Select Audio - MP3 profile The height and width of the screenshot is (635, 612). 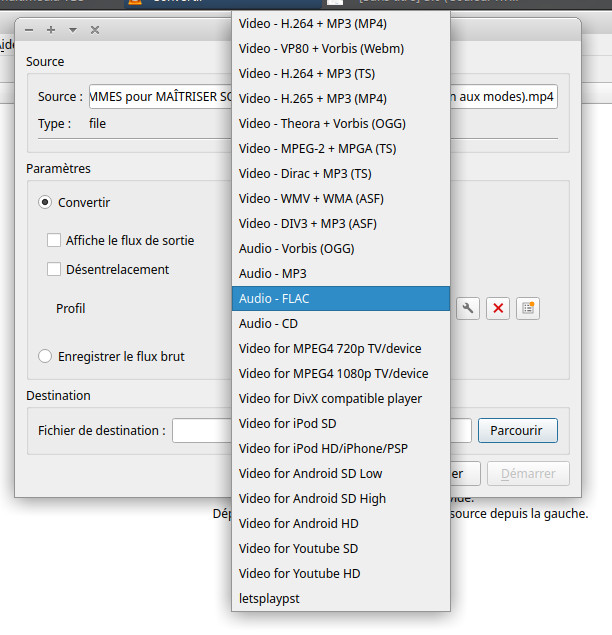(341, 274)
